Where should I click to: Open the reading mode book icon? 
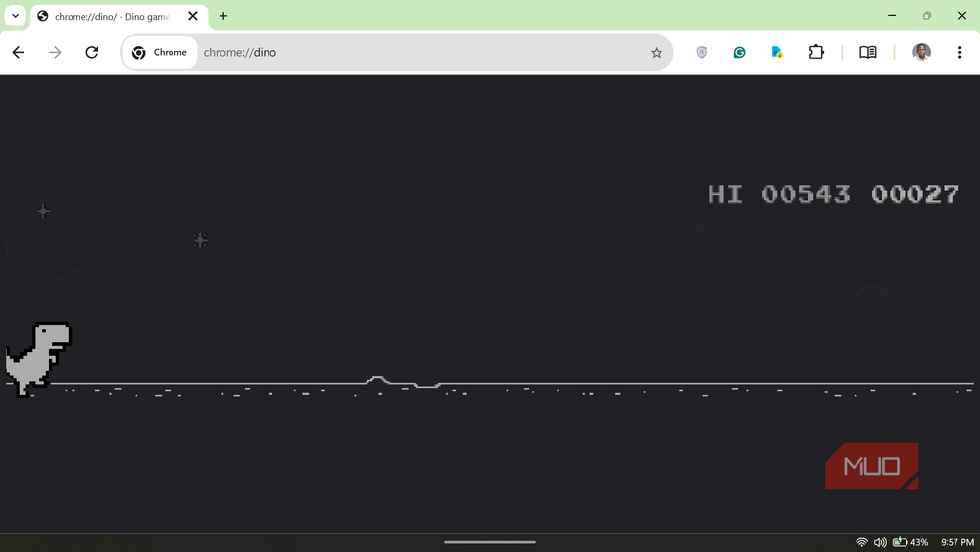868,53
